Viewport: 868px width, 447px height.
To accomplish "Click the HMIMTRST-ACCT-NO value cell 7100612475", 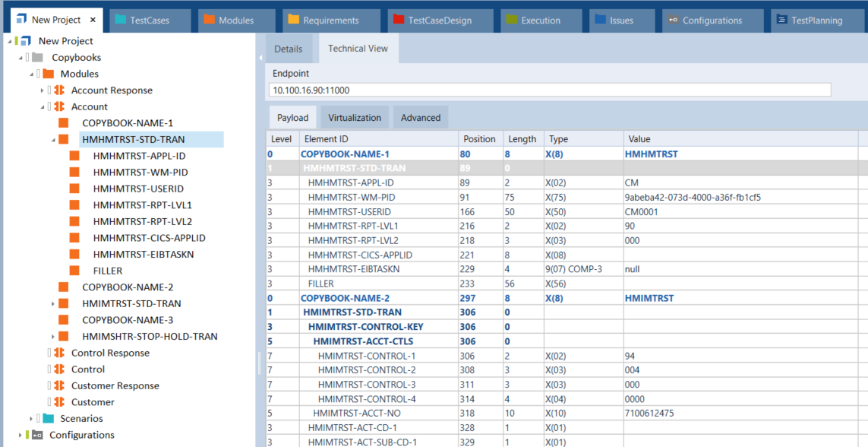I will (x=649, y=414).
